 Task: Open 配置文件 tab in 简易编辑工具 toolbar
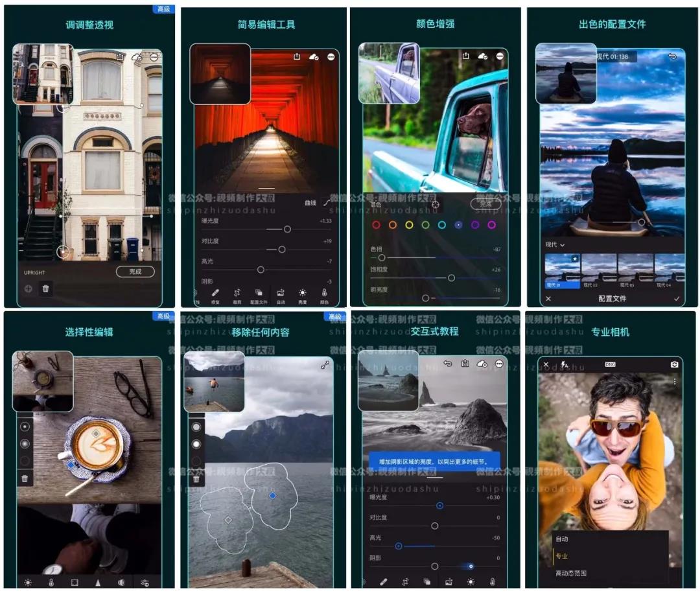tap(259, 296)
